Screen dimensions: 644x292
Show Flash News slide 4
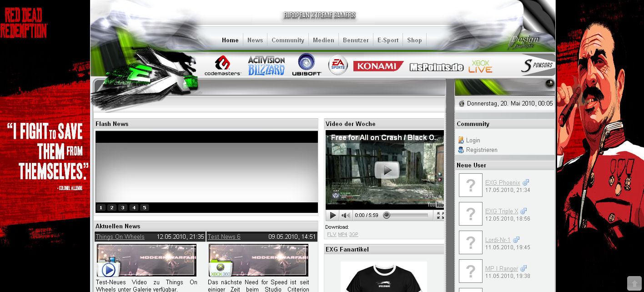(134, 208)
